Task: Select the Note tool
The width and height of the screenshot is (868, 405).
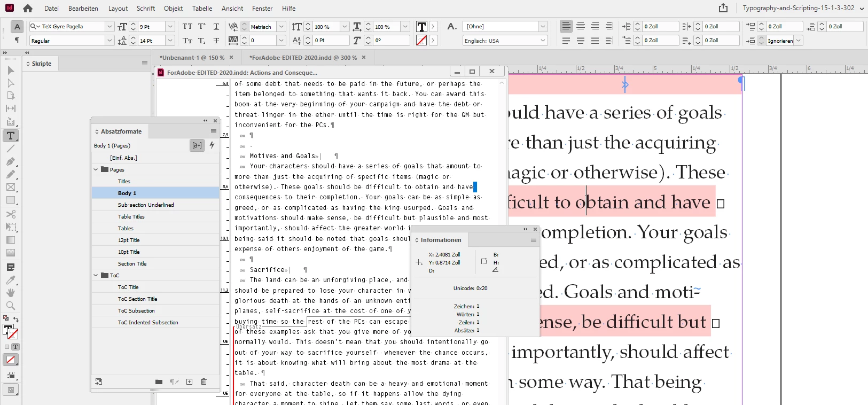Action: [x=11, y=267]
